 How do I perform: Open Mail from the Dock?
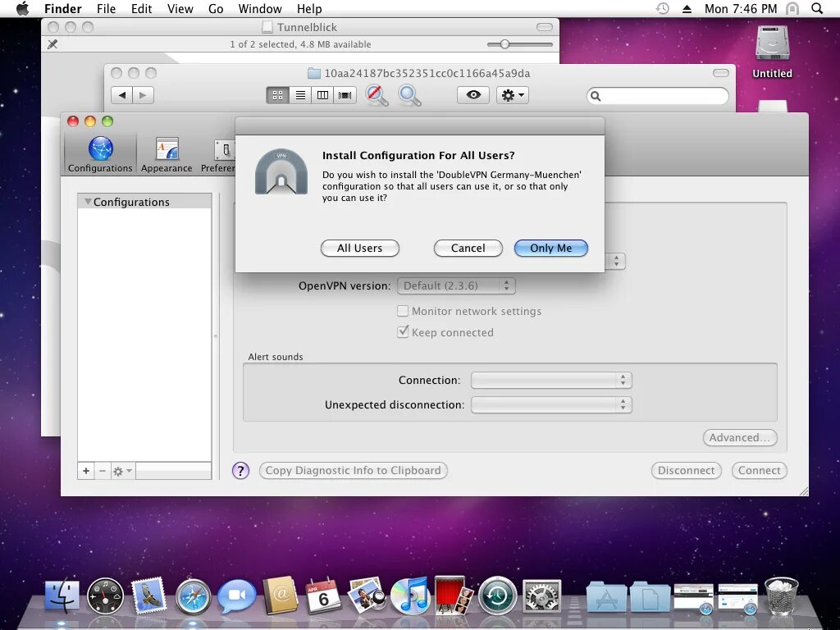point(148,596)
